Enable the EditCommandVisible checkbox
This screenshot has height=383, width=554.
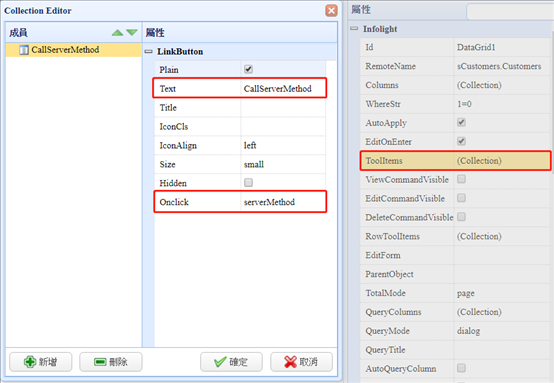point(461,198)
